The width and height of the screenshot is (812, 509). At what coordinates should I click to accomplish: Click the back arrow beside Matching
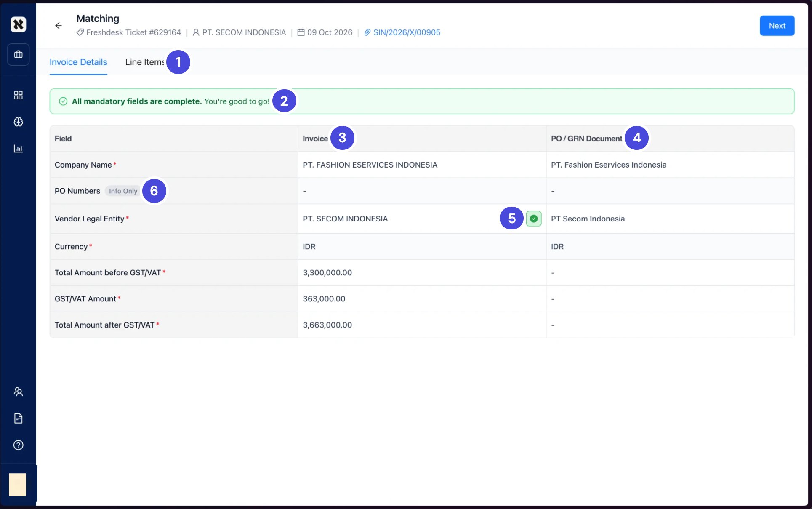(59, 26)
